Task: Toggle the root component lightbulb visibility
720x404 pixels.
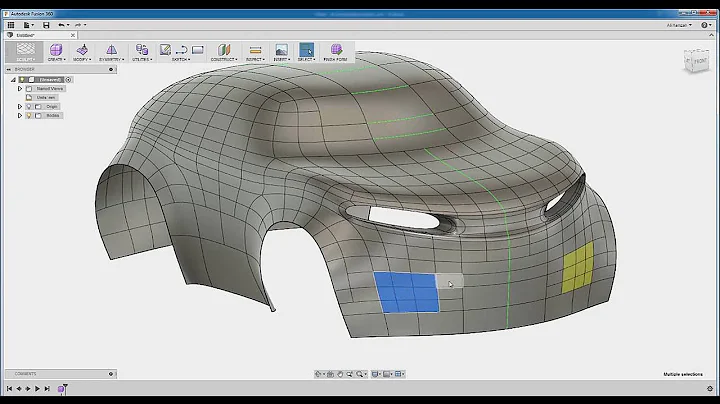Action: click(22, 80)
